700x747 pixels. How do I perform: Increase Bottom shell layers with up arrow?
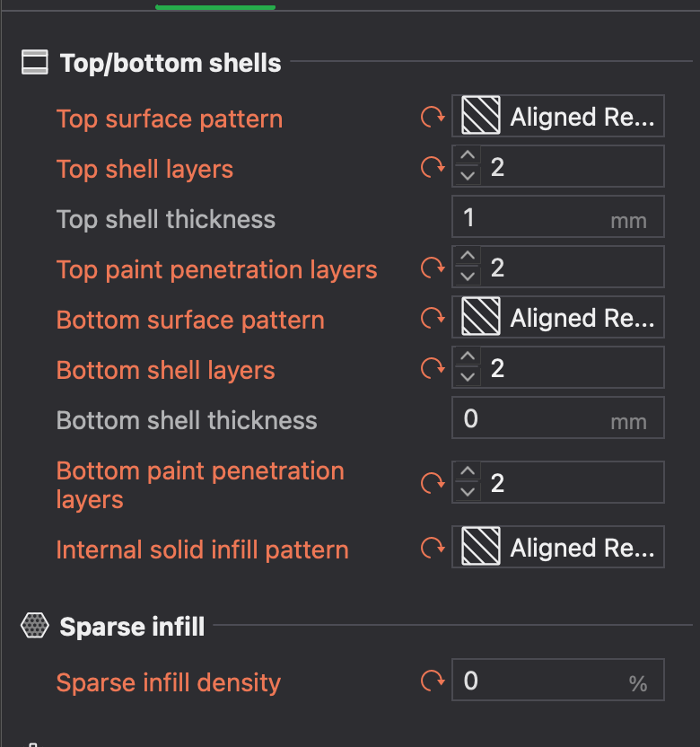[468, 356]
